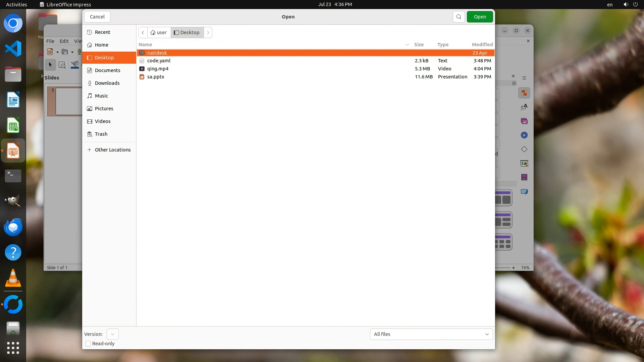Click the search icon in dialog header
Viewport: 644px width, 362px height.
(x=459, y=17)
